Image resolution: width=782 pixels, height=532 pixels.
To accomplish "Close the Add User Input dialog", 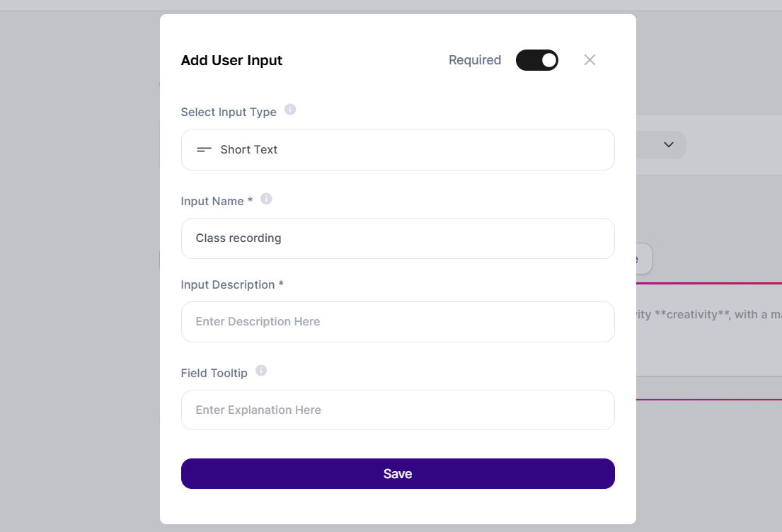I will (x=590, y=60).
